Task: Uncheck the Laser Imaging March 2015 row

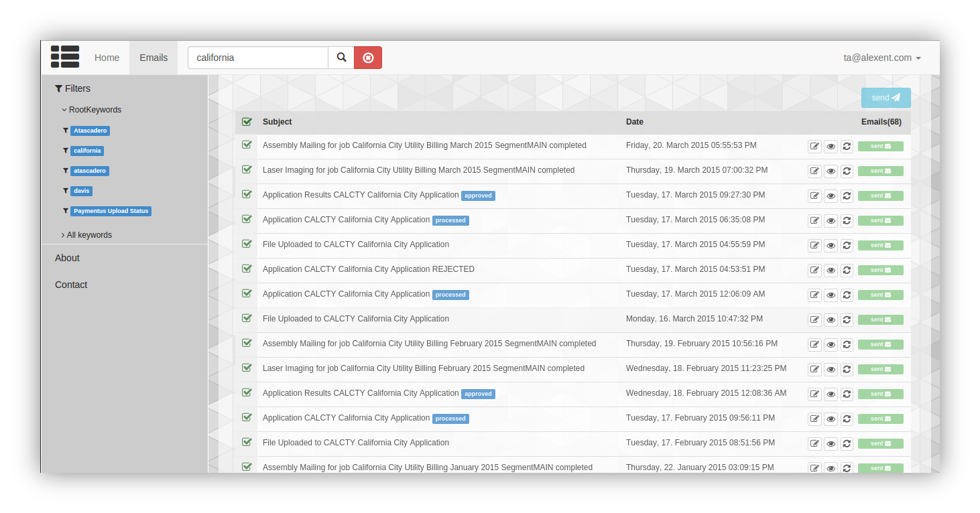Action: 247,169
